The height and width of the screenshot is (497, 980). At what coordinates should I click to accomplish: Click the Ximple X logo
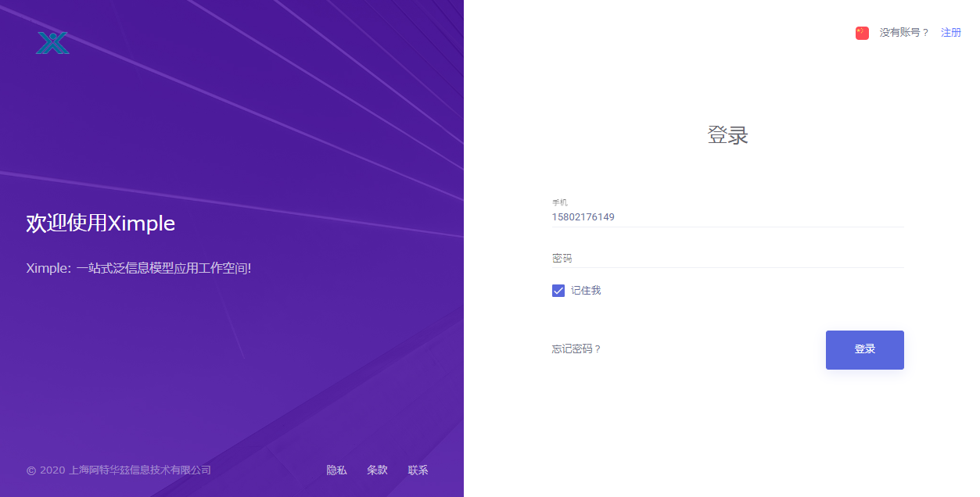click(x=52, y=43)
